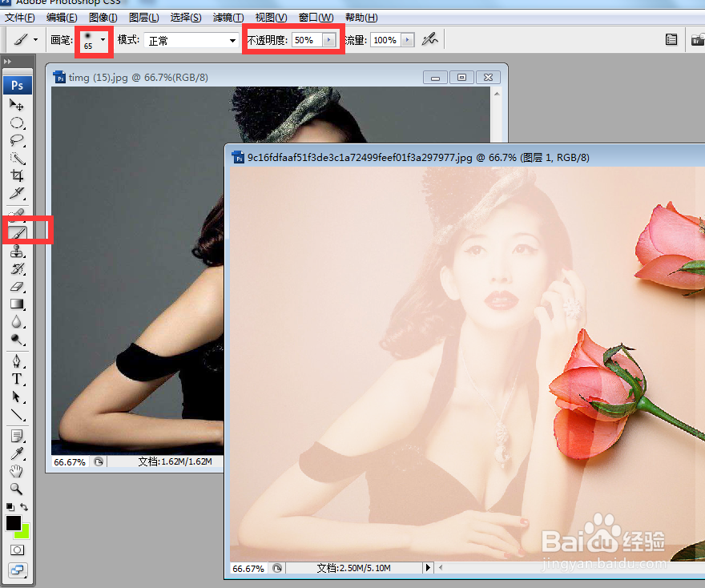Toggle the brushes palette icon
The width and height of the screenshot is (705, 588).
pos(671,39)
